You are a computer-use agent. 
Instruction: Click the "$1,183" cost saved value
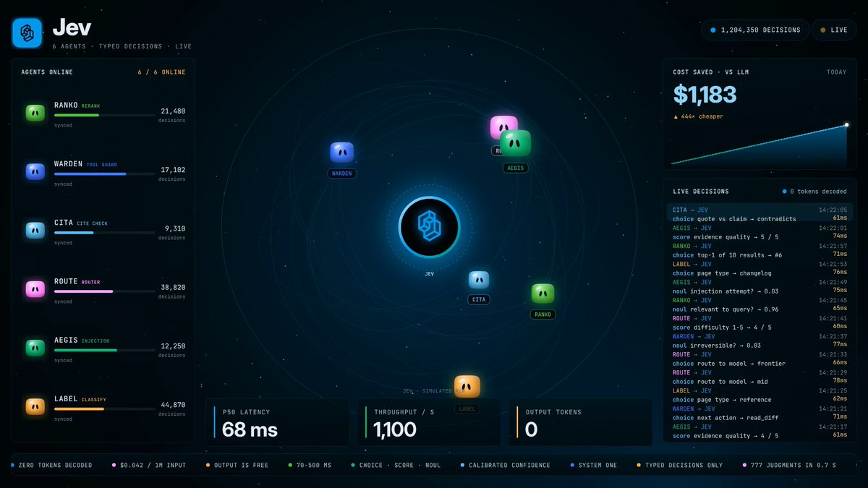(705, 95)
